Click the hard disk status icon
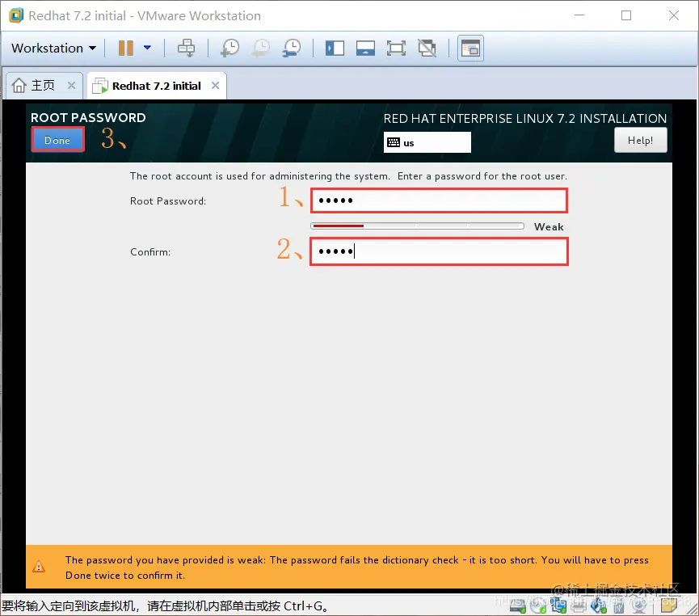699x616 pixels. click(517, 605)
